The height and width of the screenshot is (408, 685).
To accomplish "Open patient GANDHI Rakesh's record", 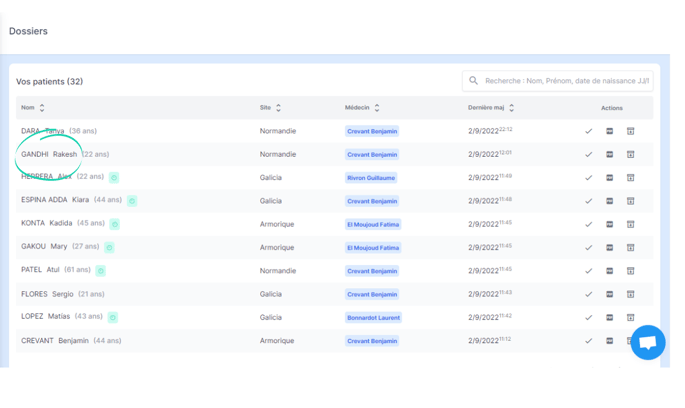I will 49,155.
